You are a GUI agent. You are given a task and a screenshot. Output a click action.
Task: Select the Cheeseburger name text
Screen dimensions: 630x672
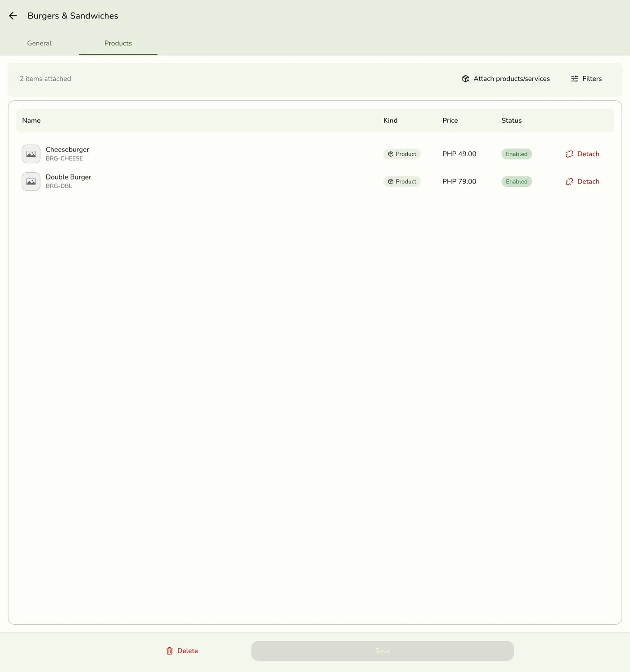pos(67,149)
